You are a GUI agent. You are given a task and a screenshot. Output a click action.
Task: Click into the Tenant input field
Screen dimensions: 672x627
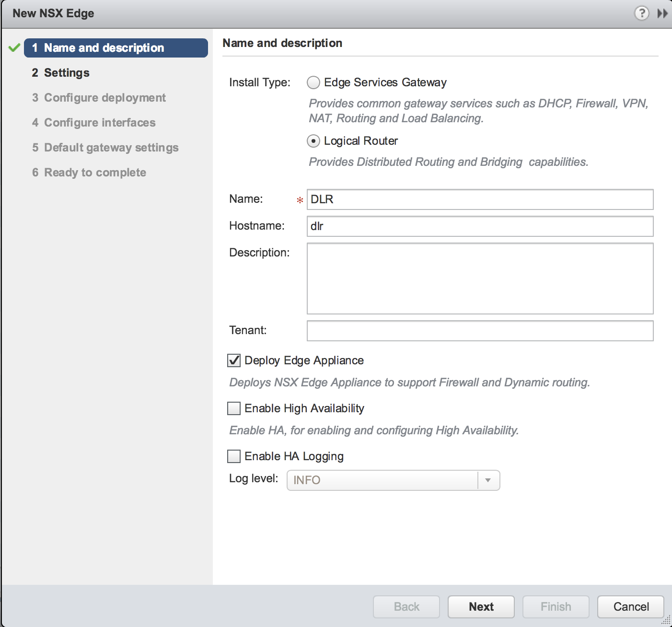480,331
